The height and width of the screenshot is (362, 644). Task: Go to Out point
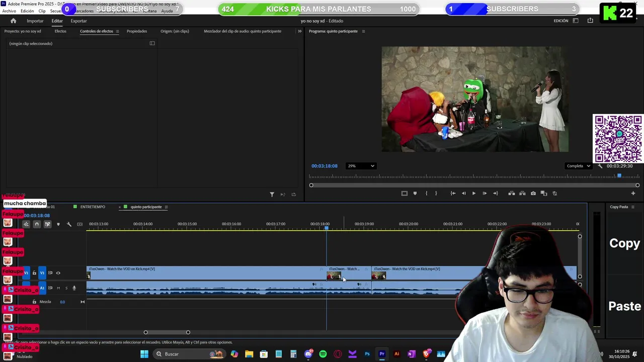496,194
